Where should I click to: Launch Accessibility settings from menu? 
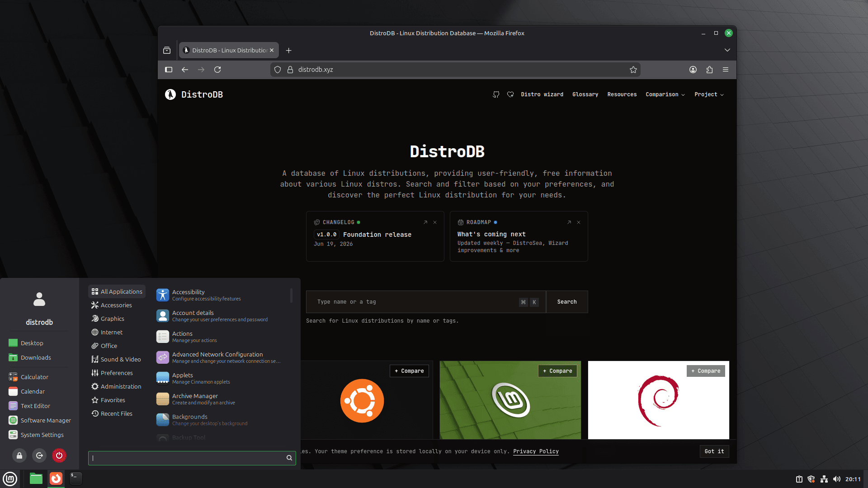[222, 295]
